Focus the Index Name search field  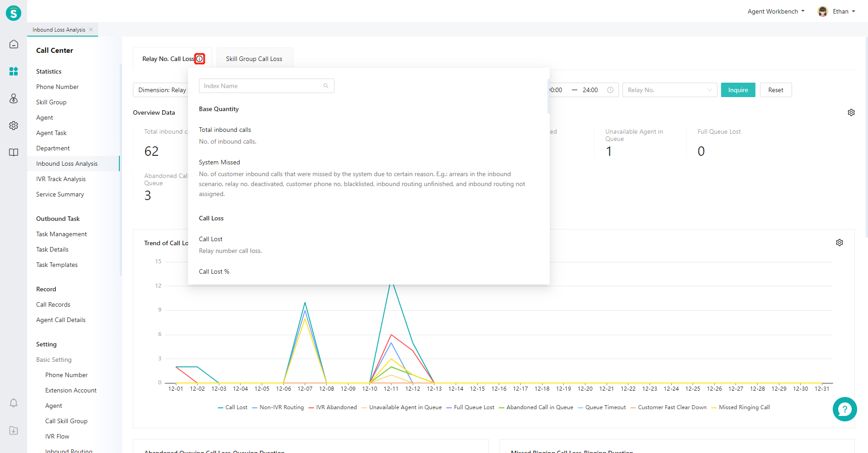(267, 86)
